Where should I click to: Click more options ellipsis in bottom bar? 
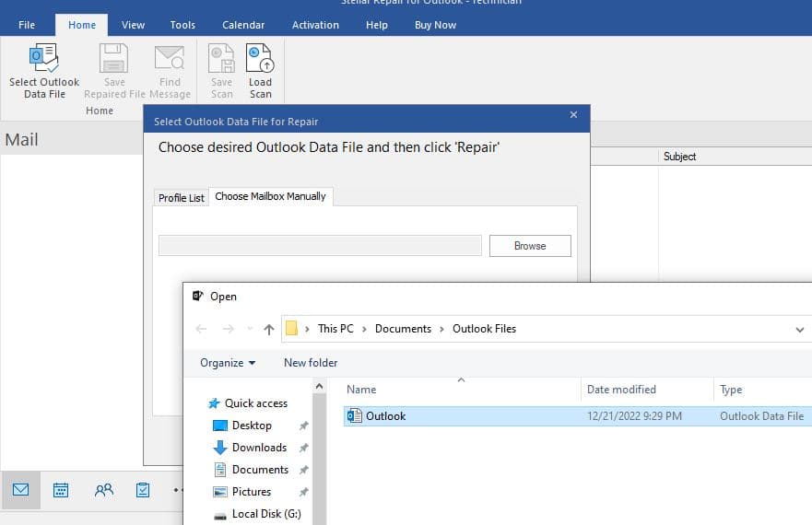(x=178, y=490)
